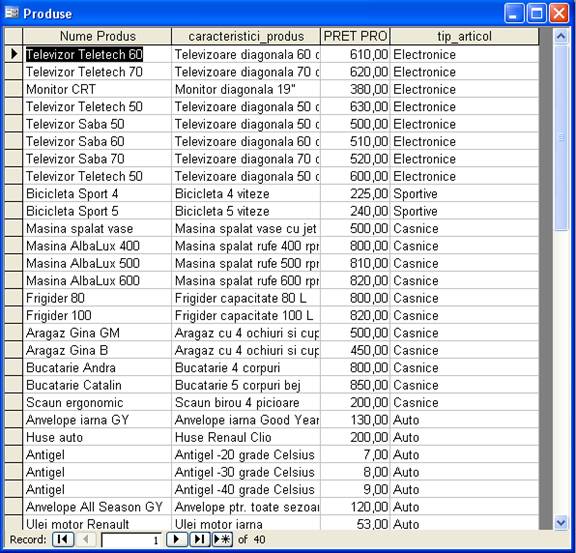Click cell 'Ulei motor Renault'

(97, 523)
